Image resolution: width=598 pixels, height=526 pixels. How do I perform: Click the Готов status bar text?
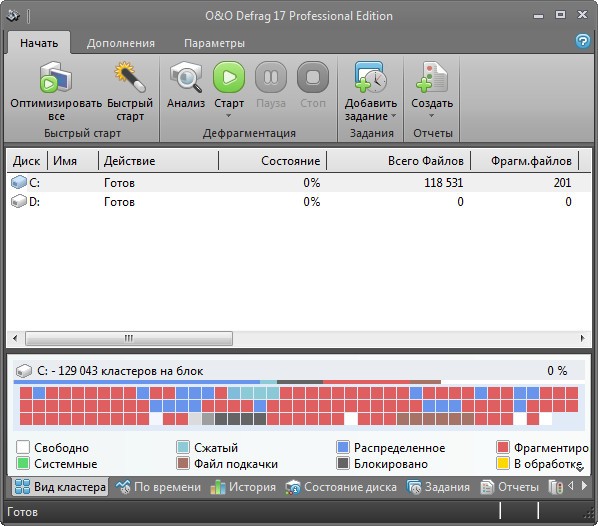click(x=23, y=512)
